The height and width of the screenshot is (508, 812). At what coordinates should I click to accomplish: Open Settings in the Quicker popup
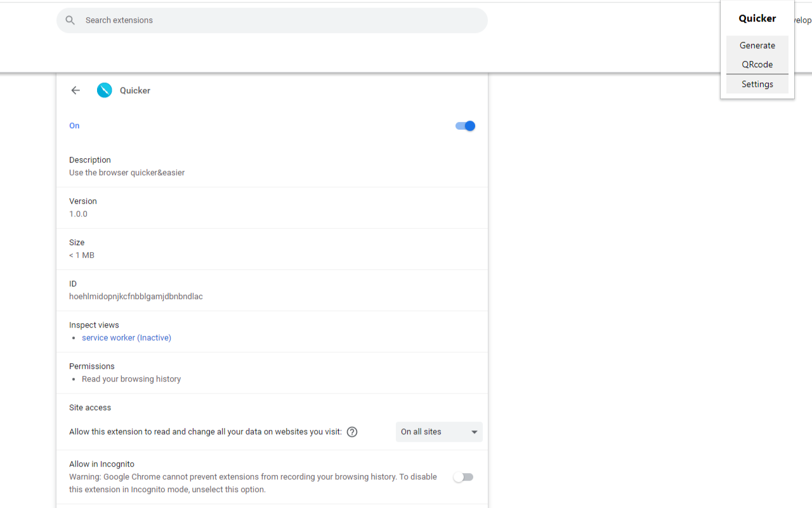coord(757,84)
